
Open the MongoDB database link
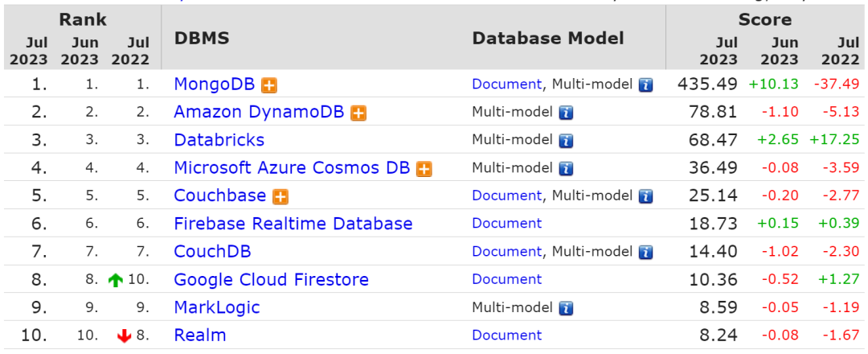pos(215,84)
